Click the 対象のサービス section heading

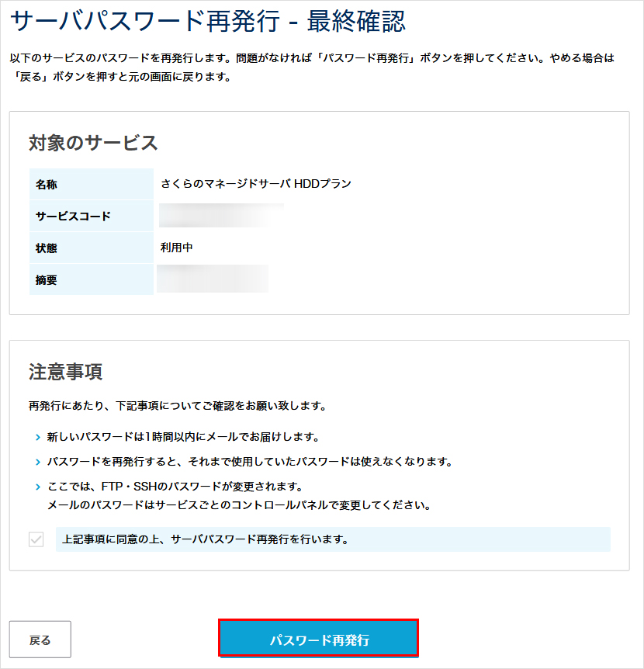[93, 143]
